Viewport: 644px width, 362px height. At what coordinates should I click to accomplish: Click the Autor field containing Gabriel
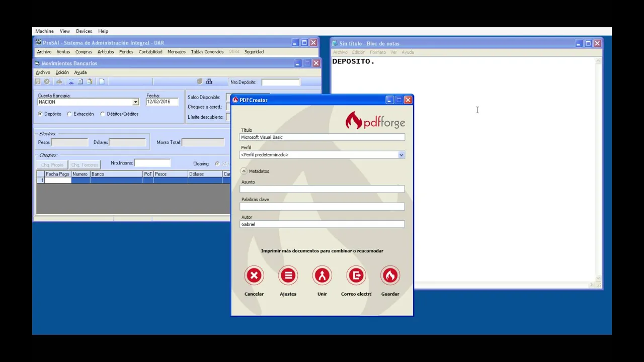[x=322, y=224]
